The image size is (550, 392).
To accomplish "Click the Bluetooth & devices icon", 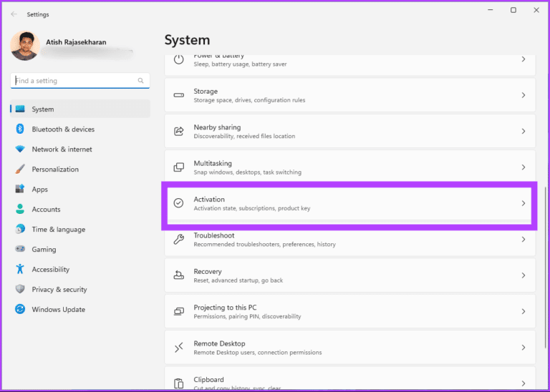I will tap(19, 129).
